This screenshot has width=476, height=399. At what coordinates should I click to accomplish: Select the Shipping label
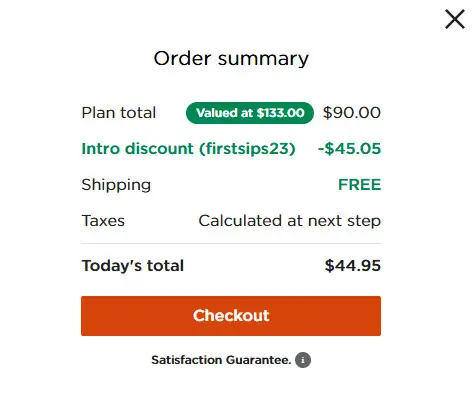tap(116, 185)
